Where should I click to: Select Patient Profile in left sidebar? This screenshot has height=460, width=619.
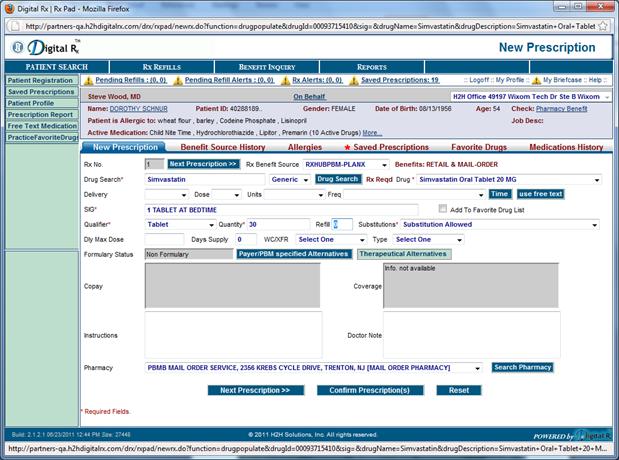pyautogui.click(x=31, y=103)
